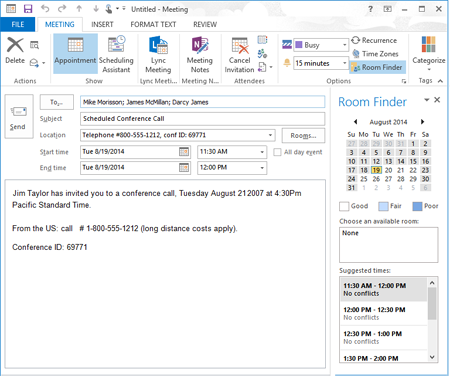450x376 pixels.
Task: Open the 12:00 PM end time dropdown
Action: [x=262, y=168]
